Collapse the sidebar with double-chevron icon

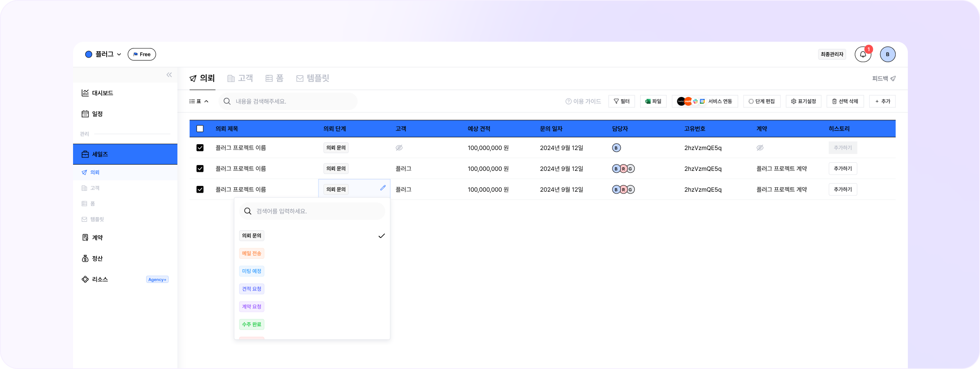pos(169,75)
